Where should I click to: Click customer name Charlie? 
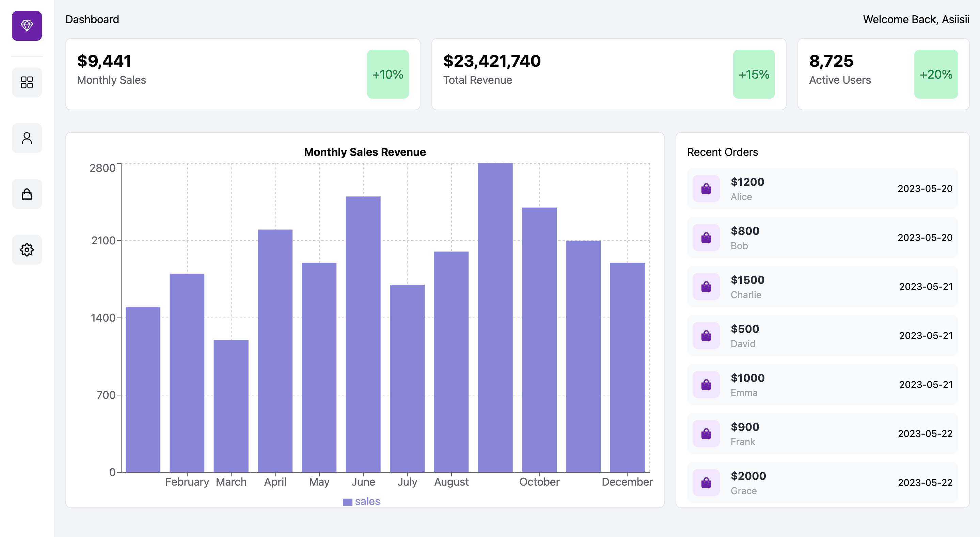pos(746,295)
